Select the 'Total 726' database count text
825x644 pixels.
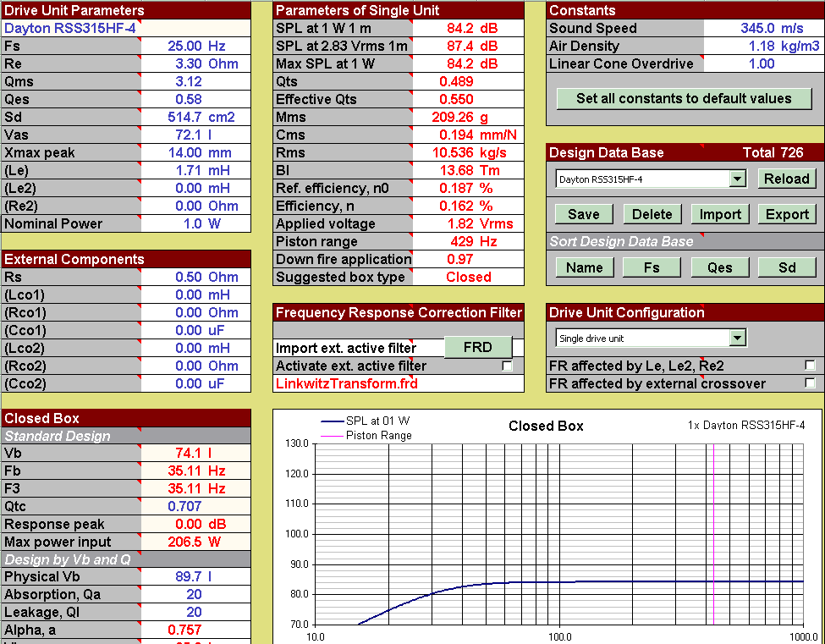point(773,152)
